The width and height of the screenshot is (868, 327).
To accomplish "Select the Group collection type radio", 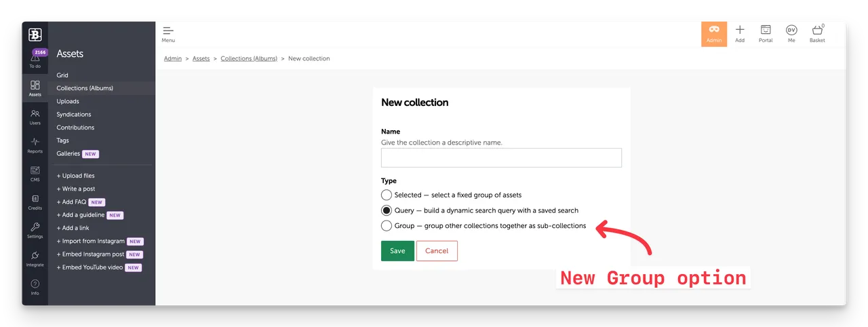I will 387,226.
